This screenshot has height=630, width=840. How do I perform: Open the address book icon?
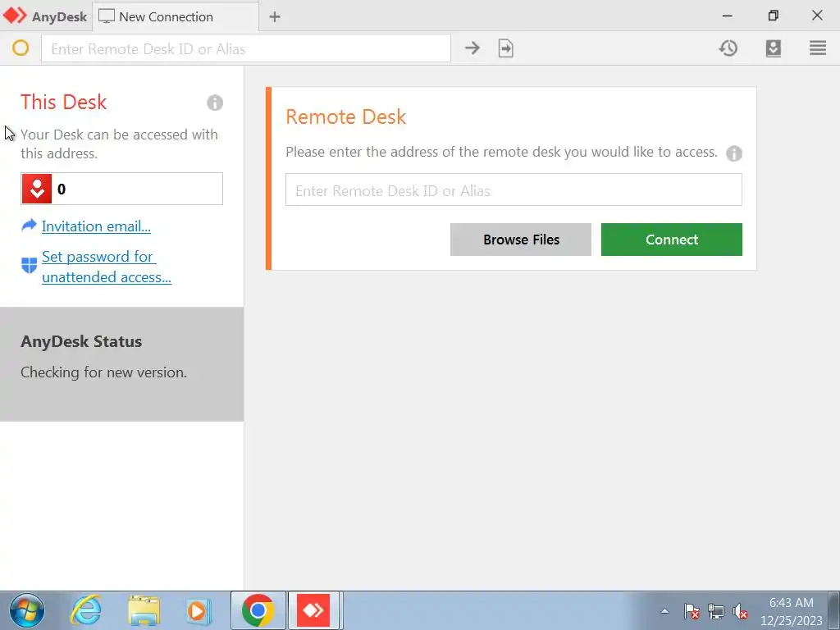(773, 48)
